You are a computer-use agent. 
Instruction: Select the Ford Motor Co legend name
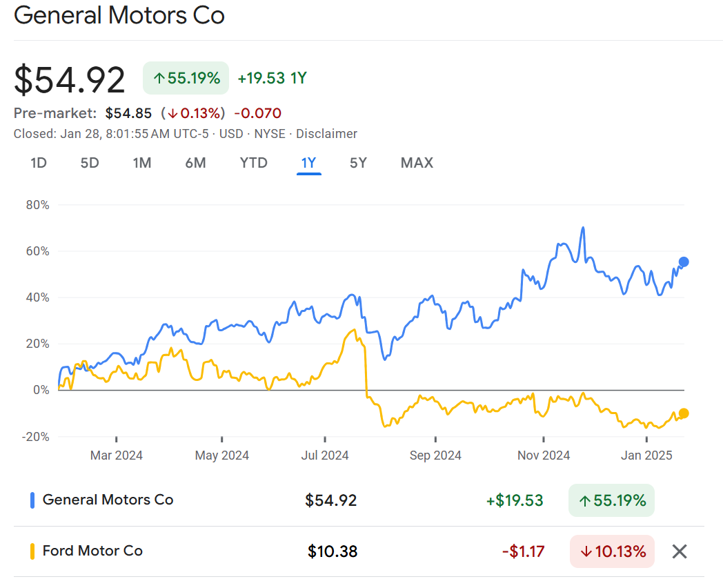coord(92,551)
